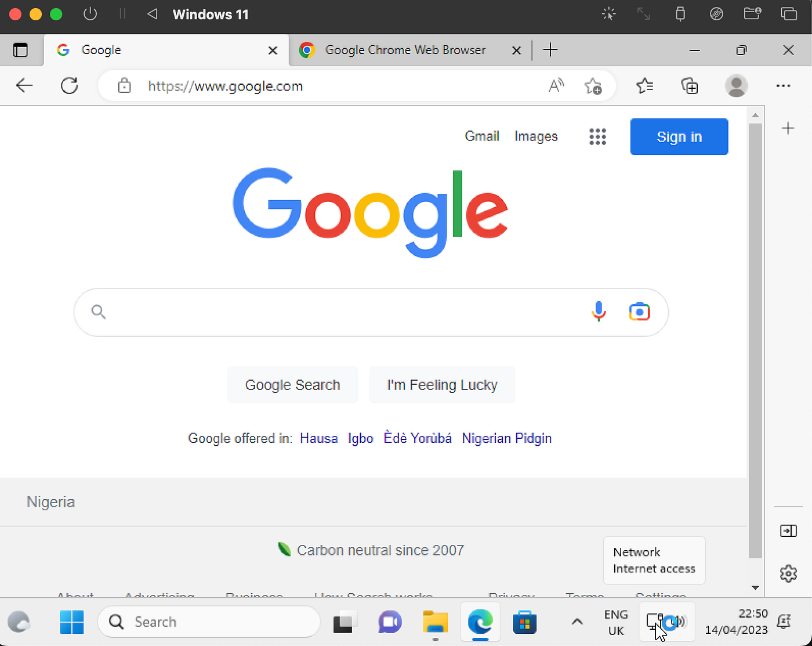Click the CD/DVD disc icon in the Parallels title bar
The width and height of the screenshot is (812, 646).
[x=716, y=14]
